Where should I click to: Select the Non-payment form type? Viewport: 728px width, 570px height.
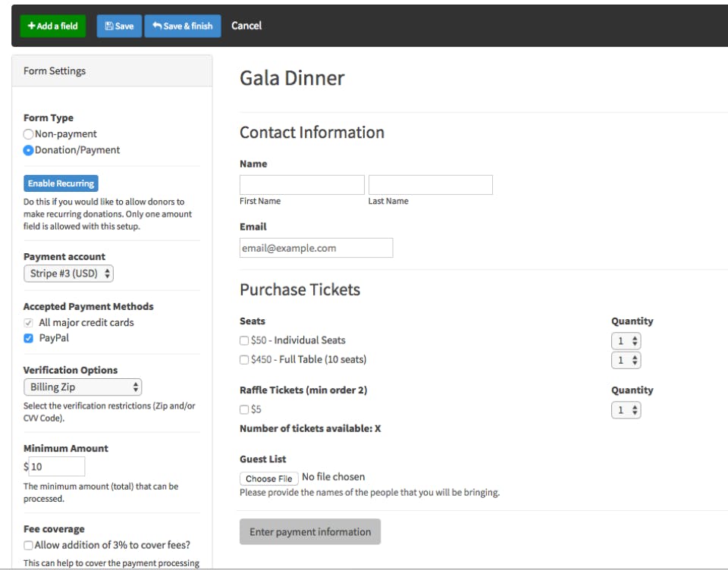click(x=29, y=134)
